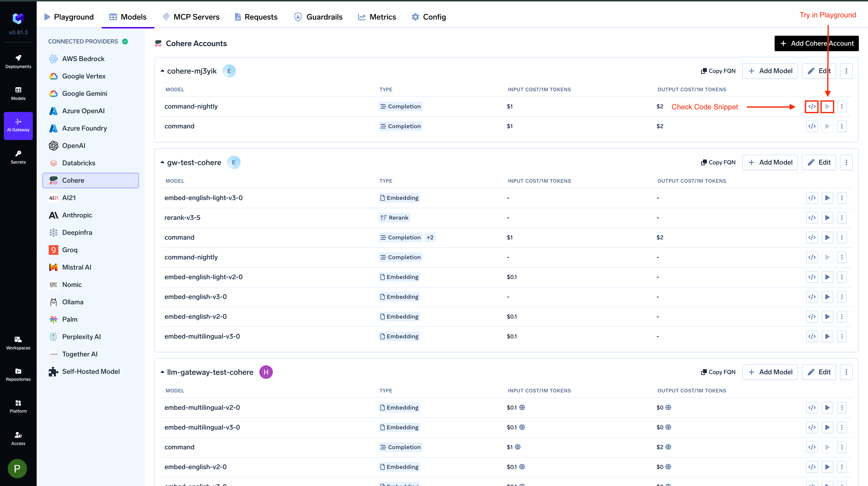Image resolution: width=868 pixels, height=486 pixels.
Task: Select Perplexity AI provider
Action: coord(90,337)
